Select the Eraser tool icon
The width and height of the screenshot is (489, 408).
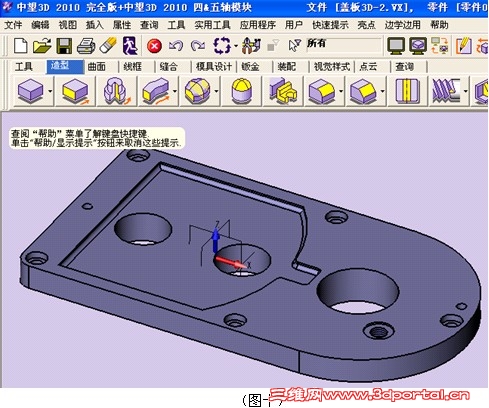point(108,46)
